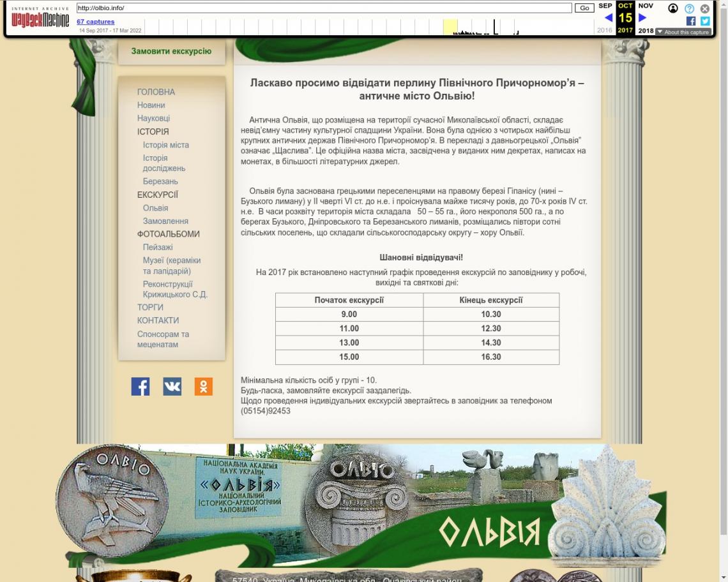Open the ТОРГИ menu item
The image size is (728, 582).
[x=150, y=307]
